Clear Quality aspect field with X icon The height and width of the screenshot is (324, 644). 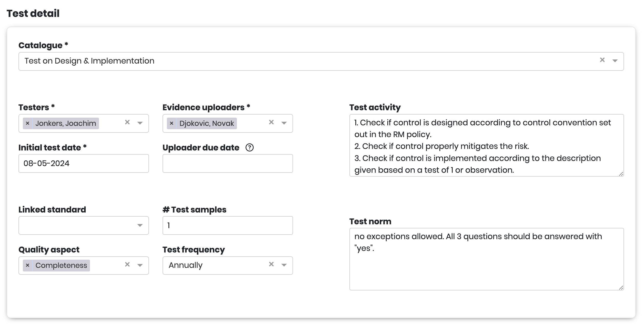(x=127, y=264)
